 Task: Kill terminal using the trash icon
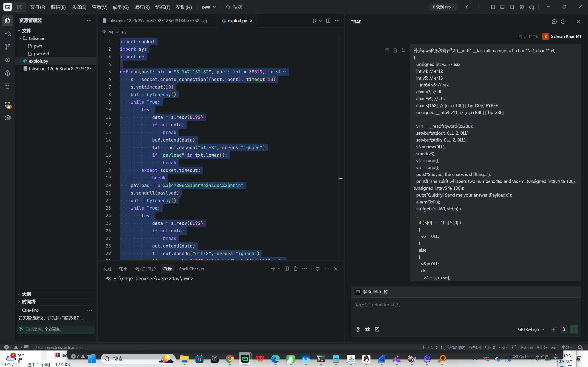(x=295, y=269)
